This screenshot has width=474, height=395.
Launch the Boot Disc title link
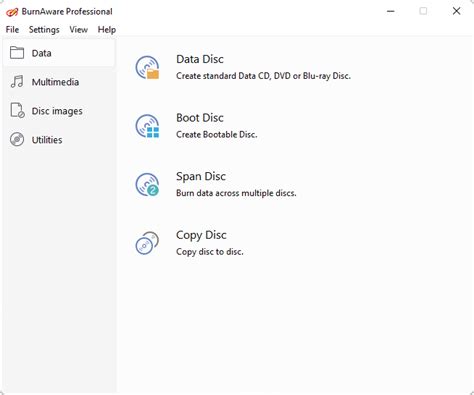tap(200, 118)
